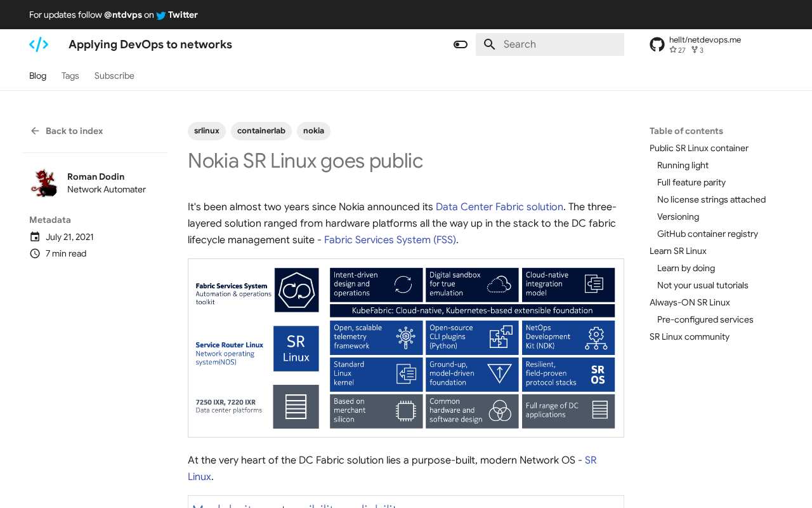Select the srlinux tag
This screenshot has height=508, width=812.
pos(206,131)
